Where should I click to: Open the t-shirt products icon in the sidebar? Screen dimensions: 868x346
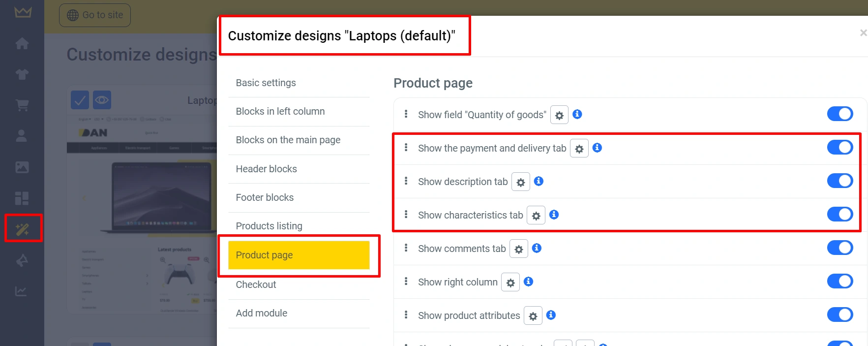(x=22, y=74)
